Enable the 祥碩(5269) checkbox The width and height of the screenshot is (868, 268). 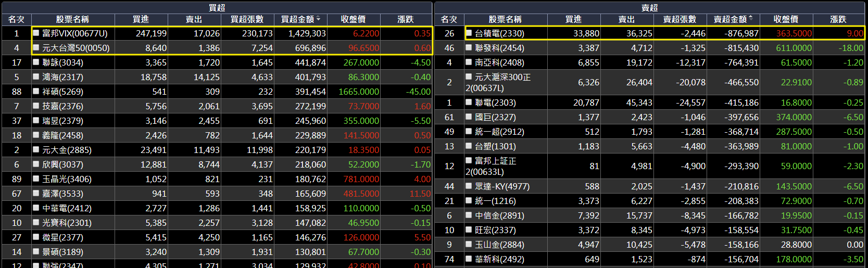click(x=36, y=91)
